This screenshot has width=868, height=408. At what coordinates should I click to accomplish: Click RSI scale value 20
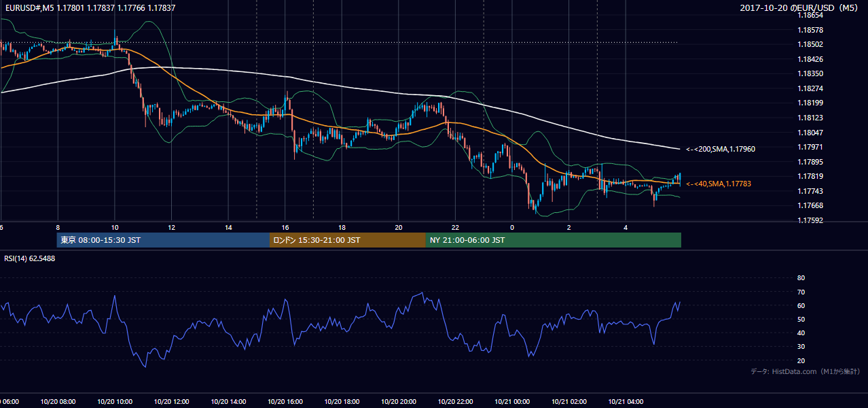[801, 361]
